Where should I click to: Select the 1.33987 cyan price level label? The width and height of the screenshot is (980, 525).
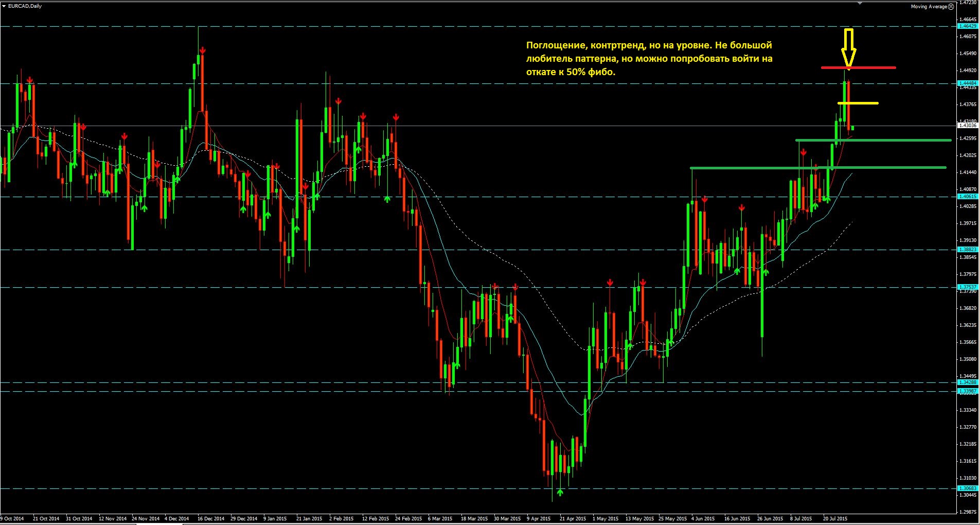point(967,391)
